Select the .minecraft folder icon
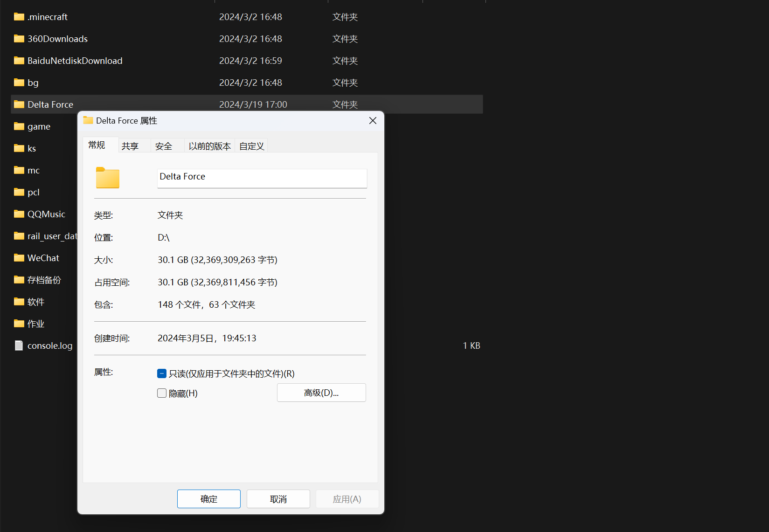This screenshot has height=532, width=769. (19, 17)
